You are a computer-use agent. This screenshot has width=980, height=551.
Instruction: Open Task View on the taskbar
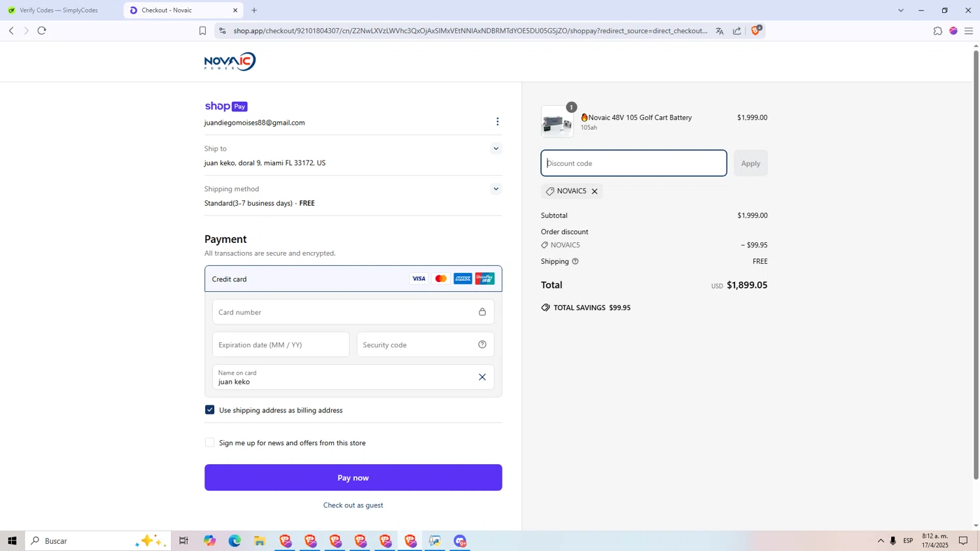184,541
